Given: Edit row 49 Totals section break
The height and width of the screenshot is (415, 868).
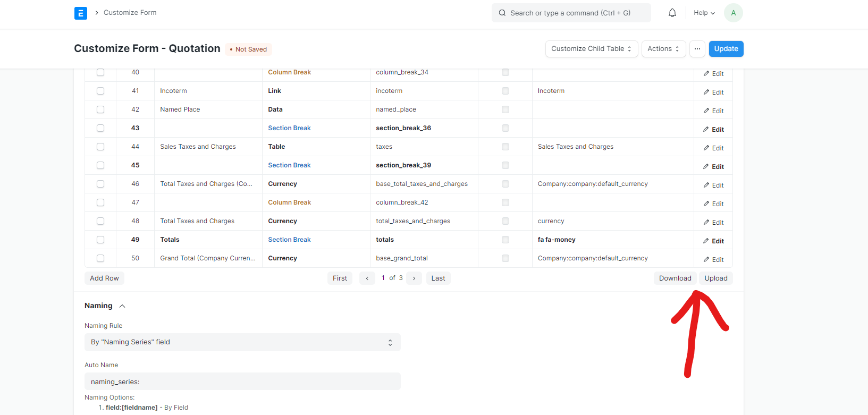Looking at the screenshot, I should click(x=713, y=241).
